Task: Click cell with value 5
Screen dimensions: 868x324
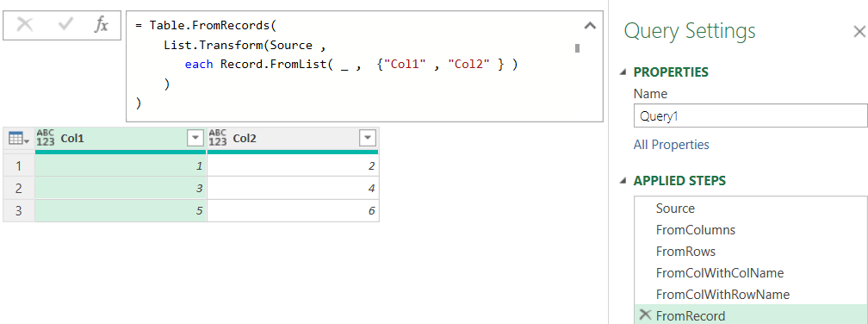Action: 121,211
